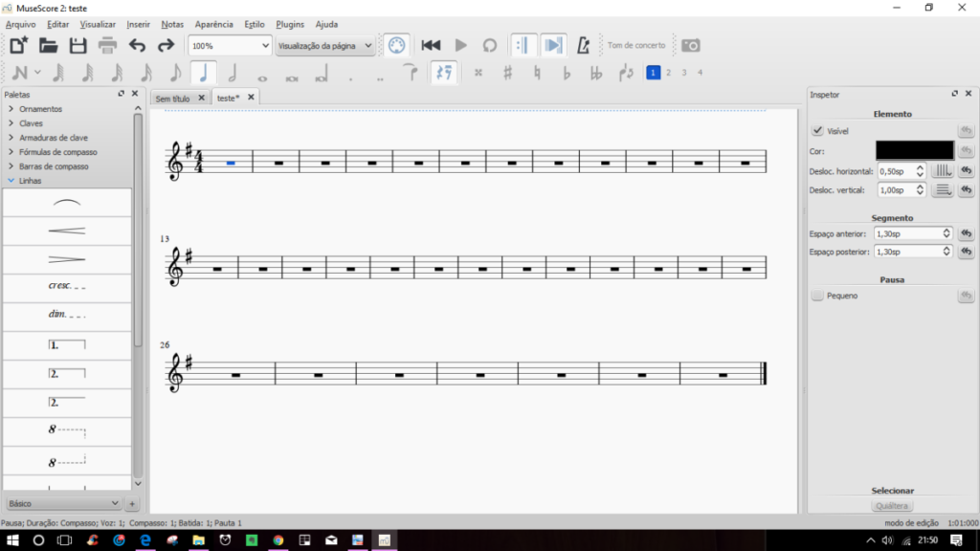Click the Undo arrow icon
The width and height of the screenshot is (980, 551).
[137, 45]
